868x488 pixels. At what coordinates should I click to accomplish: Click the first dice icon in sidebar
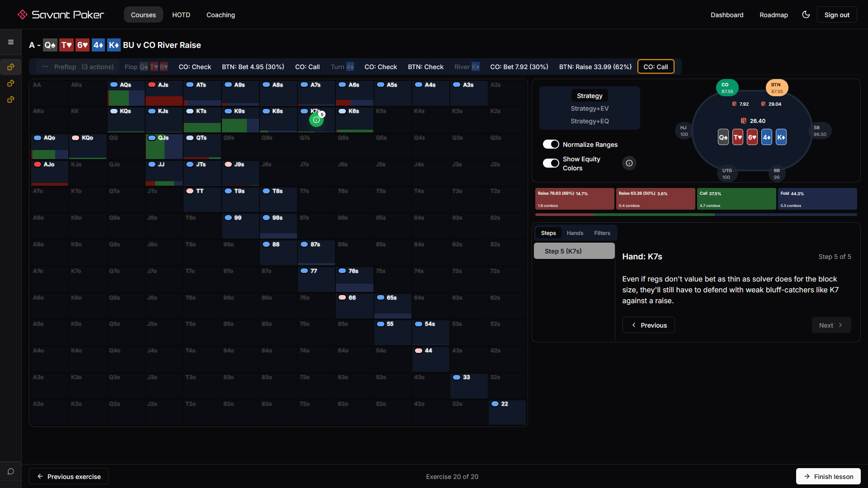pos(11,67)
